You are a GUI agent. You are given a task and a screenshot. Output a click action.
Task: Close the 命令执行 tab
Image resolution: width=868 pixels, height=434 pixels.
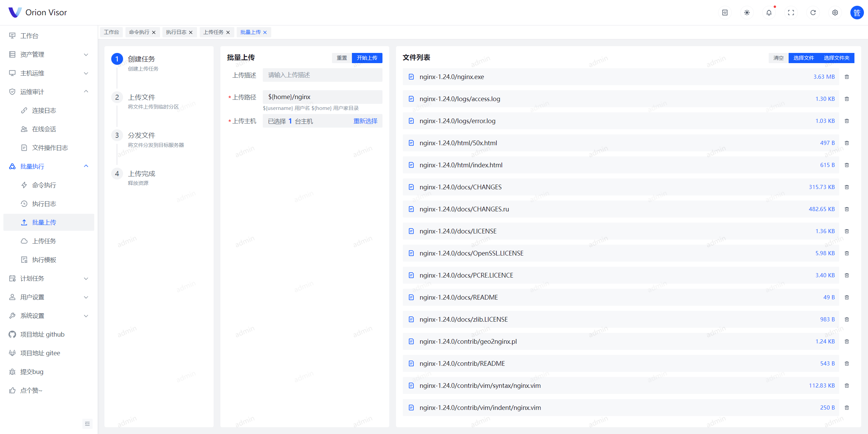coord(154,32)
